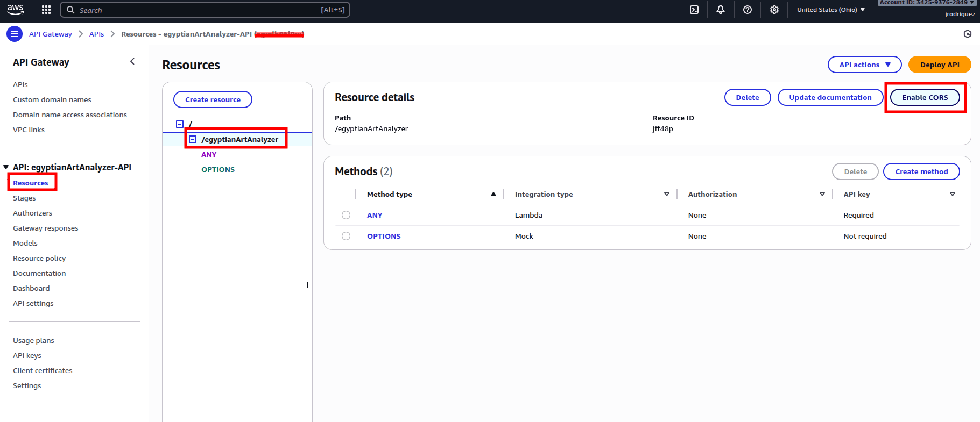Open the AWS services grid menu
Image resolution: width=980 pixels, height=422 pixels.
[46, 10]
